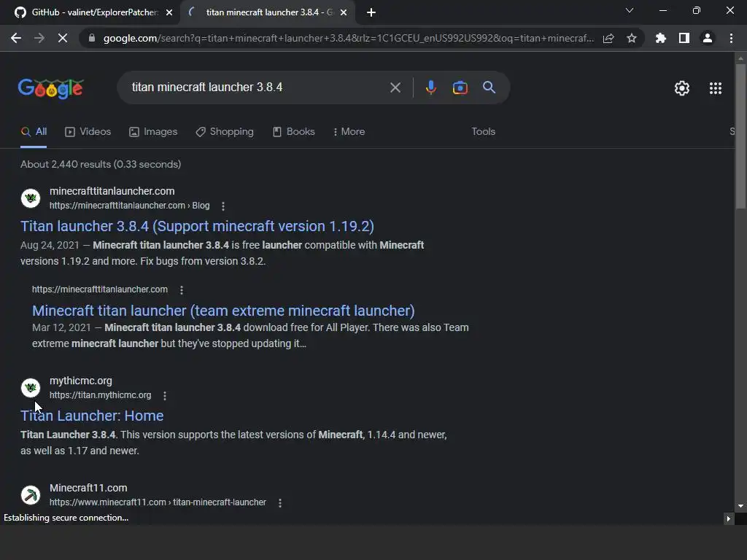
Task: Open the options menu for the sub-result https://minecrafttitanlauncher.com
Action: (182, 289)
